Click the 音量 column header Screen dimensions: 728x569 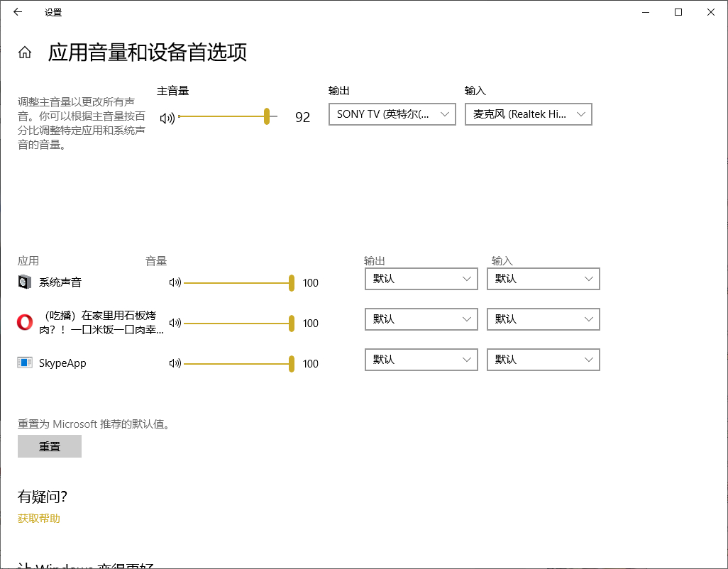click(156, 261)
